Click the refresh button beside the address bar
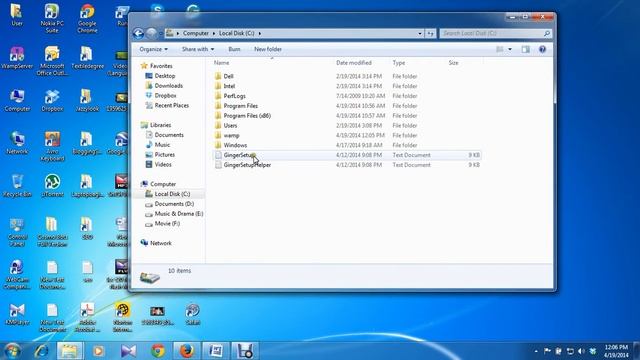The image size is (640, 360). [431, 33]
